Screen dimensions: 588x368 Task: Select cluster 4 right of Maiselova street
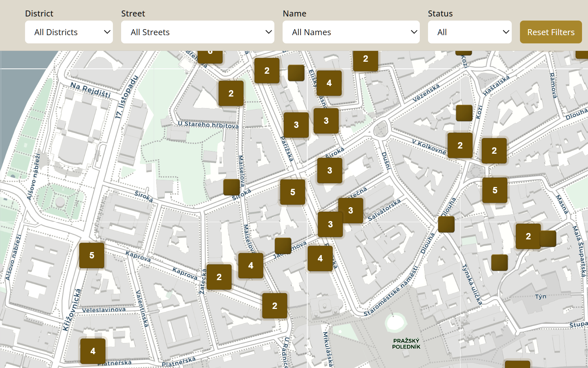click(251, 266)
